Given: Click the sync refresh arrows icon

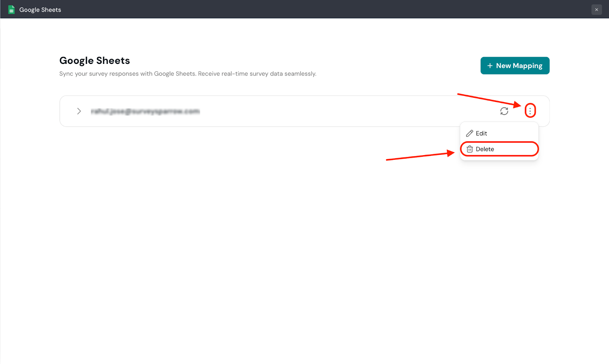Looking at the screenshot, I should (x=504, y=111).
